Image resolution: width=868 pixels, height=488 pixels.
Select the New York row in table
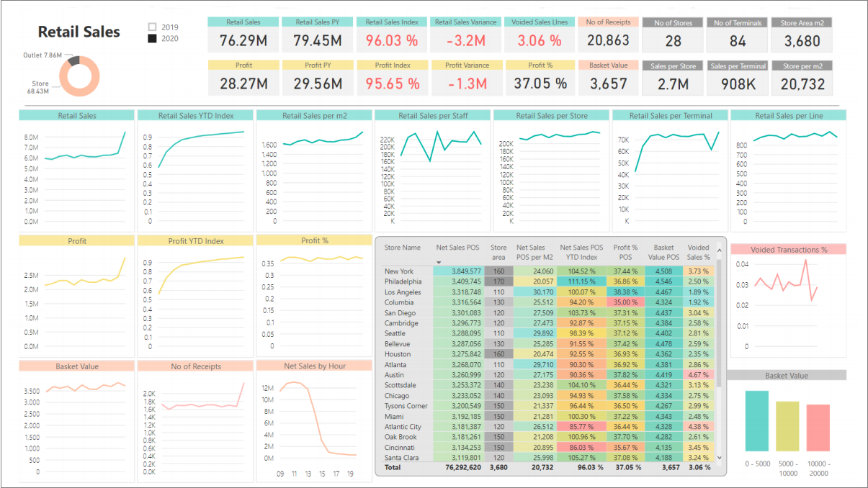pos(399,271)
